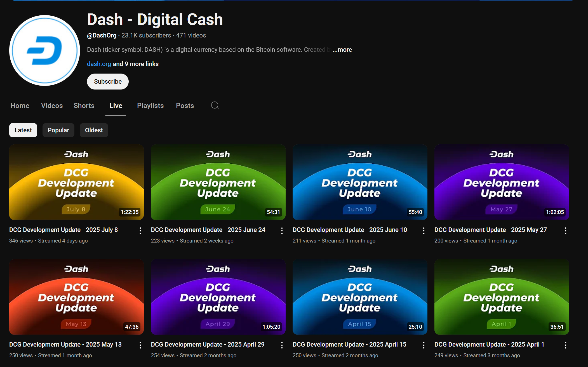This screenshot has height=367, width=588.
Task: Open title DCG Development Update - 2025 June 24
Action: point(208,230)
